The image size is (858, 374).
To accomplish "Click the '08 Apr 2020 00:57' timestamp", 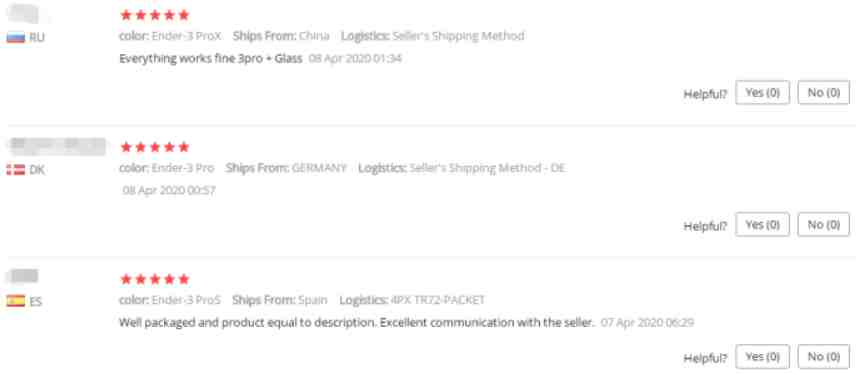I will tap(169, 191).
